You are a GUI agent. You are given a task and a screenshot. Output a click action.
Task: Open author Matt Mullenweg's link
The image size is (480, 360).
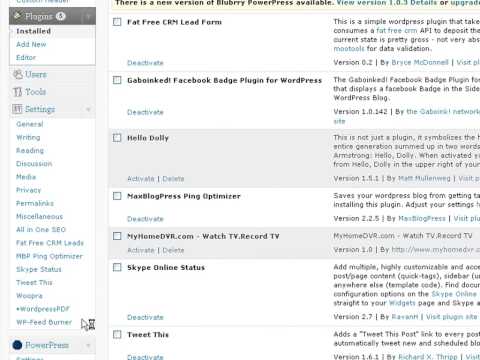(x=424, y=178)
